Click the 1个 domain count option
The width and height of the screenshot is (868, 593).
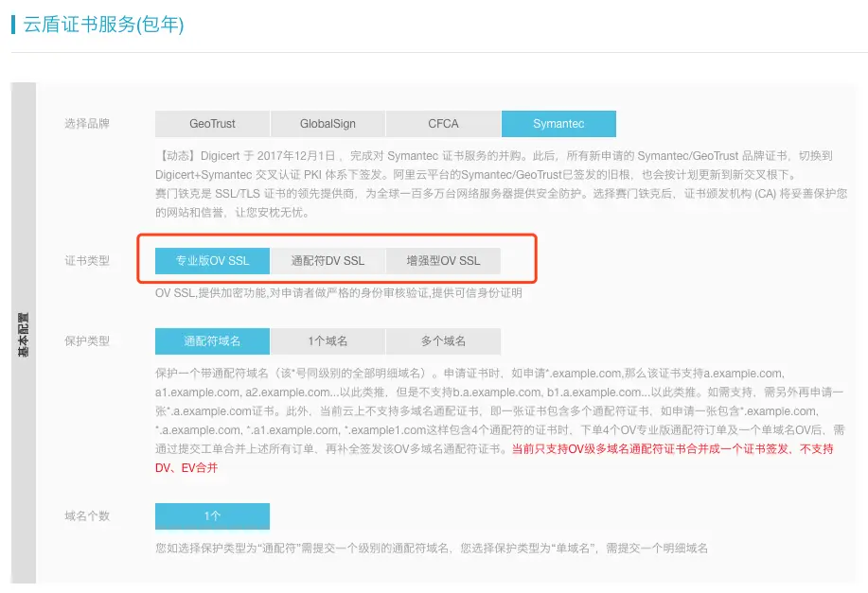click(x=212, y=516)
